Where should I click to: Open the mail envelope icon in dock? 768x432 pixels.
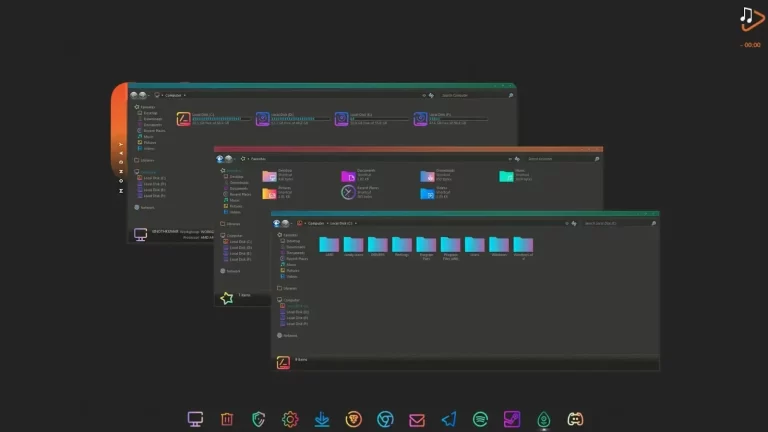pos(417,420)
